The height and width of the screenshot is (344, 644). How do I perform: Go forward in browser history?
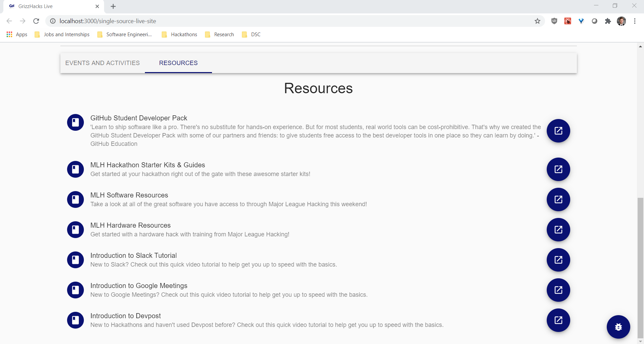pos(23,21)
